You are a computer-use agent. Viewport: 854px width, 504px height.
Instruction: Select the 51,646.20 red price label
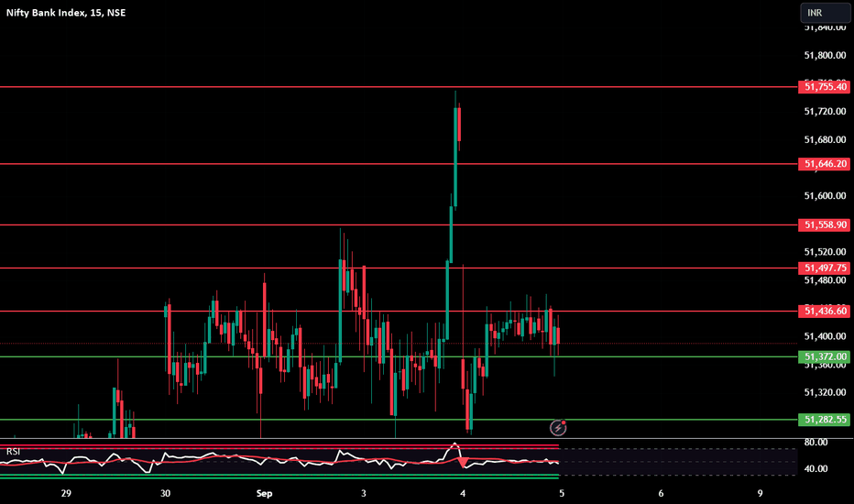(x=824, y=163)
